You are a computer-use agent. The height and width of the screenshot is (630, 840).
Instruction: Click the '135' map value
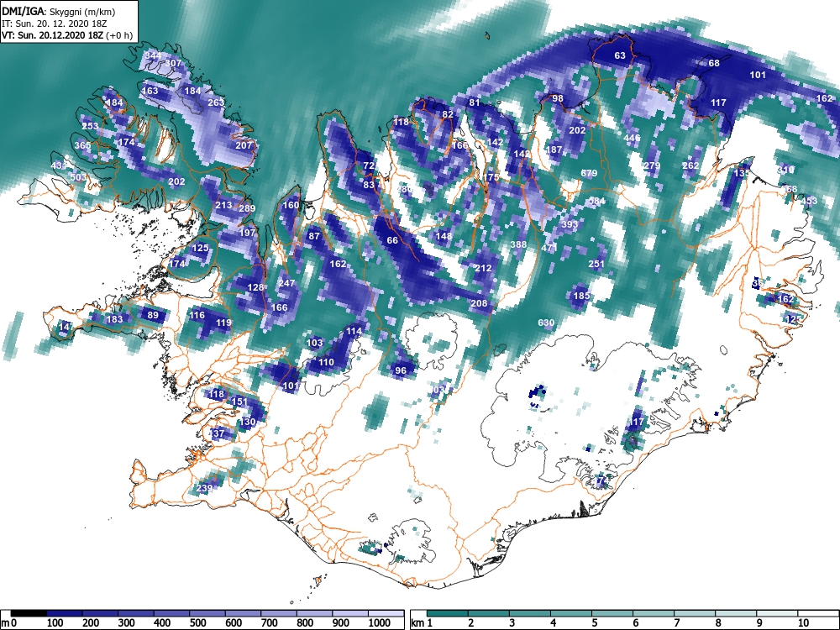742,173
